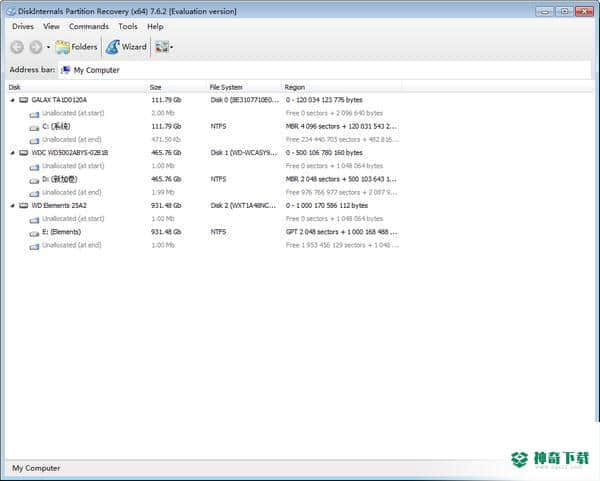The width and height of the screenshot is (600, 481).
Task: Click the 1.99 Mb unallocated size value
Action: coord(163,192)
